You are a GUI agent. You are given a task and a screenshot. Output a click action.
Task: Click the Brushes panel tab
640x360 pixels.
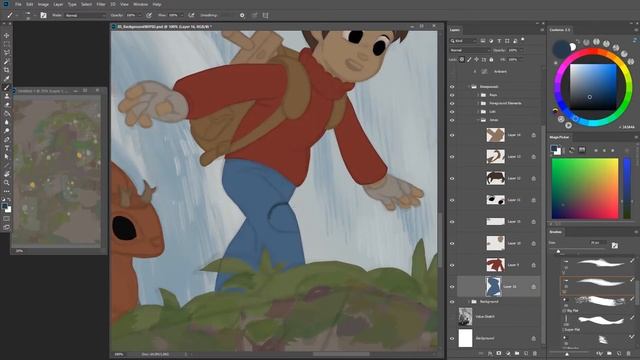[x=556, y=232]
